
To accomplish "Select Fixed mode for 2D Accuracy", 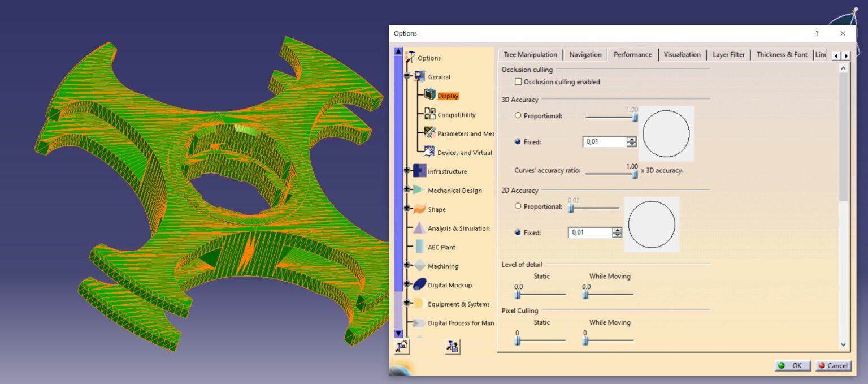I will click(518, 232).
